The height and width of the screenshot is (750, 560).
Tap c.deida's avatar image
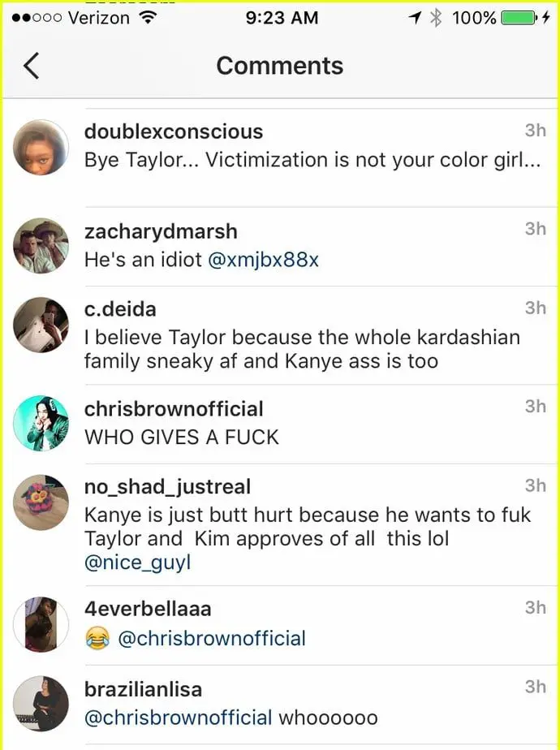pos(41,325)
